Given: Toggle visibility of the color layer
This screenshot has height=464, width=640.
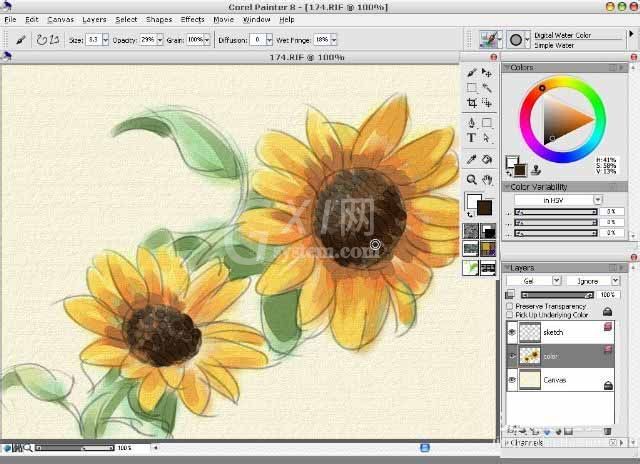Looking at the screenshot, I should point(512,356).
